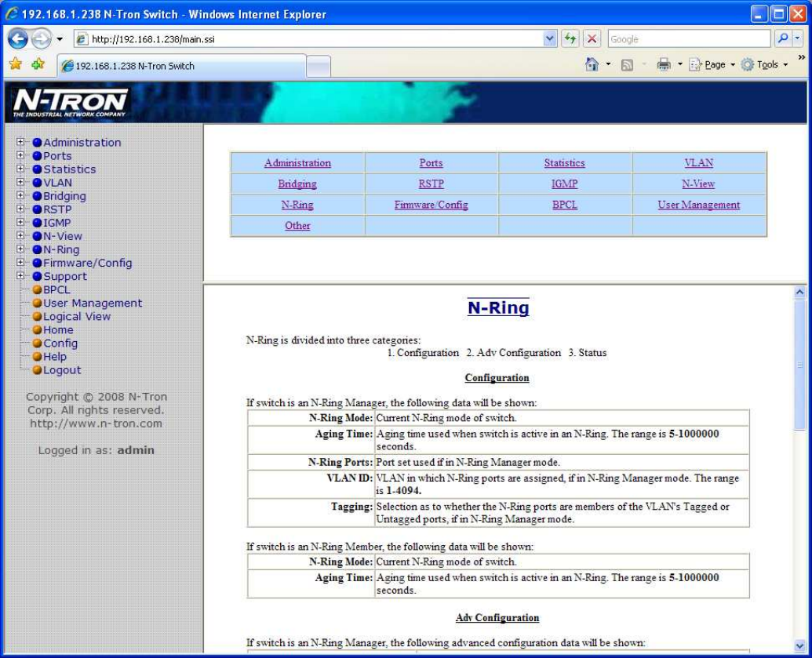The image size is (812, 658).
Task: Open the Print options dropdown arrow
Action: [680, 65]
